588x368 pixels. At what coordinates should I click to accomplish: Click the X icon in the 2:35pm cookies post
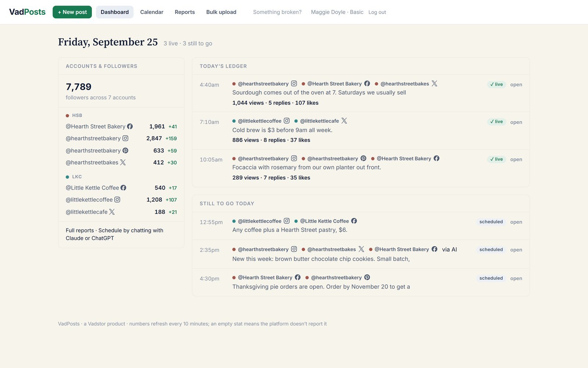tap(361, 249)
